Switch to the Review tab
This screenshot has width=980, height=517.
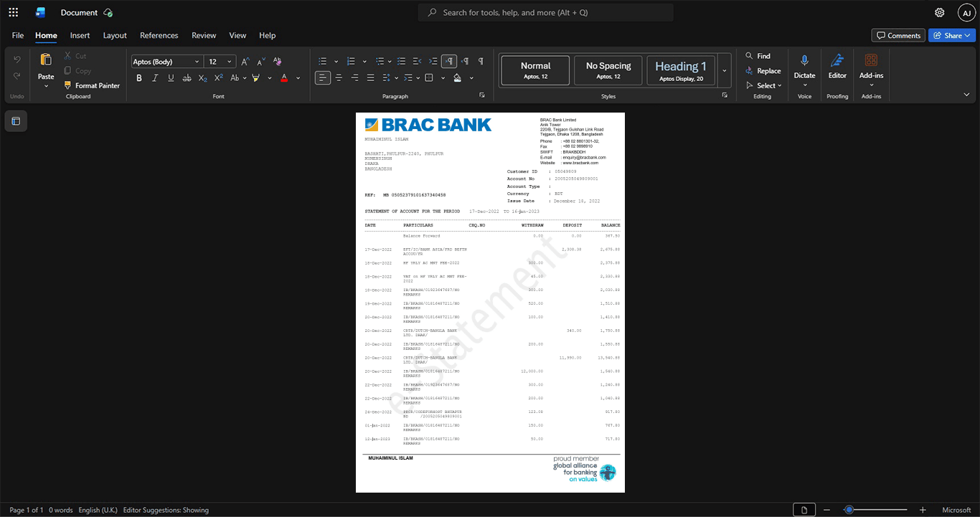(x=204, y=35)
